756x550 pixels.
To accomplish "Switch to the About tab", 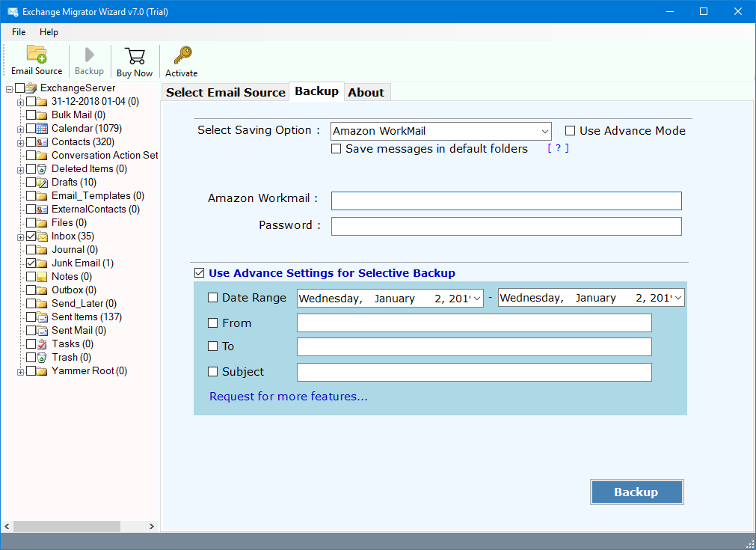I will [366, 92].
